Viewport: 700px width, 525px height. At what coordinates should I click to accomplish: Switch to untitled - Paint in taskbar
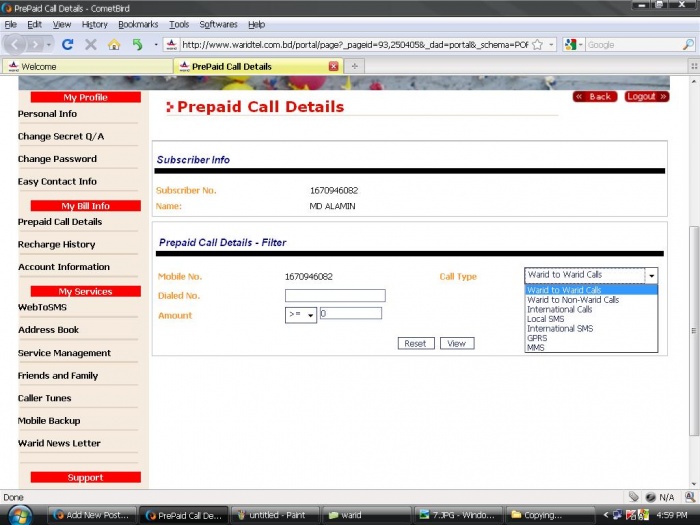point(275,515)
